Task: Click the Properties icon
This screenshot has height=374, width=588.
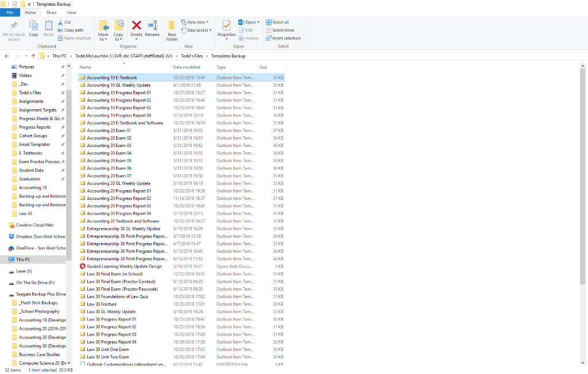Action: pos(226,25)
